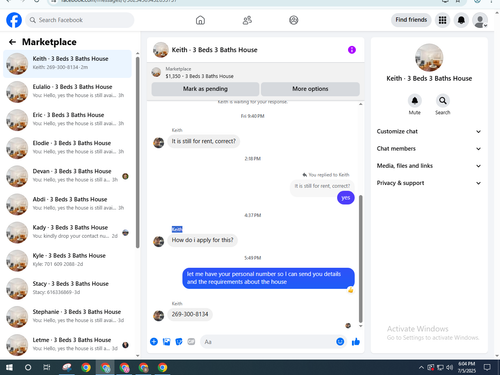
Task: Click the back arrow beside Marketplace
Action: [x=12, y=42]
